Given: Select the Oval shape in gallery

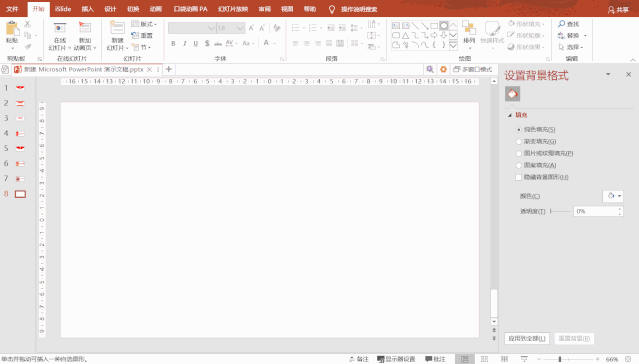Looking at the screenshot, I should pyautogui.click(x=444, y=26).
